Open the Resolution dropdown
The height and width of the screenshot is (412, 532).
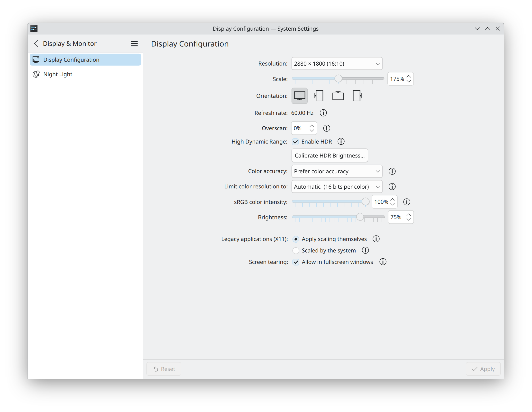tap(337, 64)
